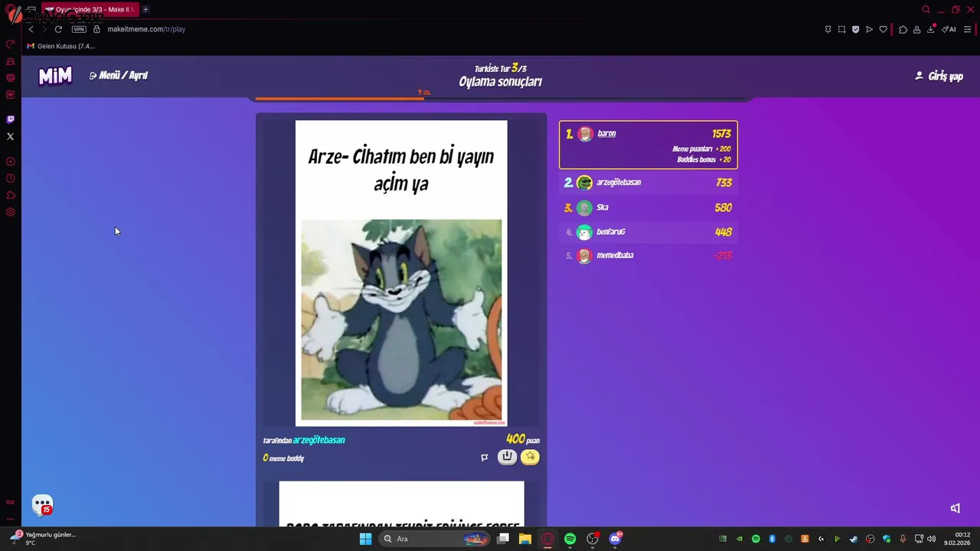Open Spotify from taskbar
Screen dimensions: 980x551
[x=570, y=539]
